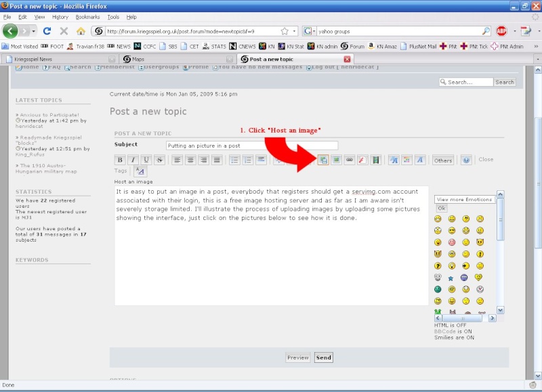The image size is (542, 392).
Task: Open the back/forward history dropdown arrow
Action: coord(33,31)
